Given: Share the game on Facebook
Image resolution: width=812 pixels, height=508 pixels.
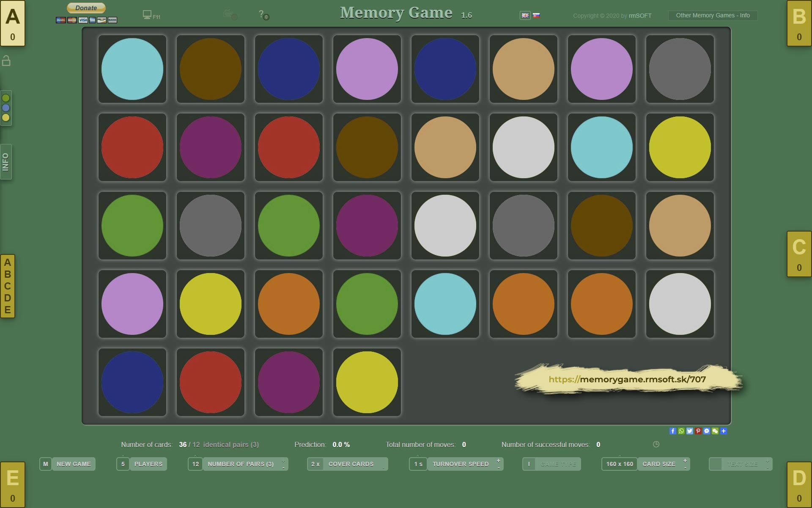Looking at the screenshot, I should click(x=672, y=431).
